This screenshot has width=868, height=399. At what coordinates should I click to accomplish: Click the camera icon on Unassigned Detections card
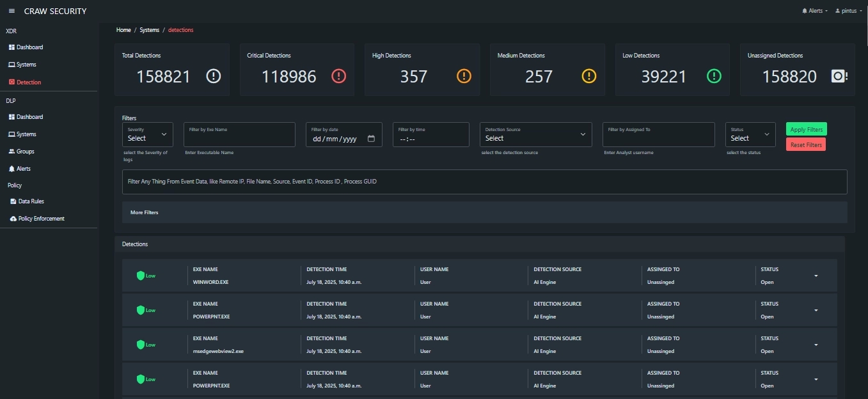click(x=839, y=76)
